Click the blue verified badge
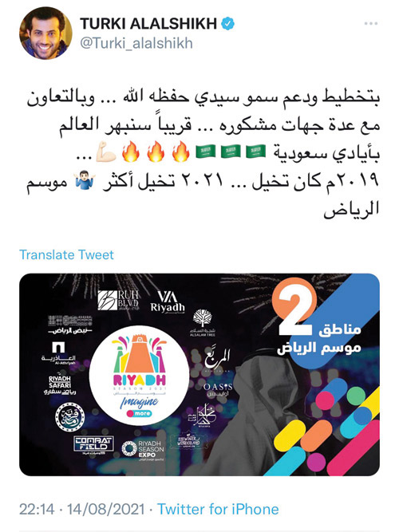This screenshot has width=399, height=532. 227,24
